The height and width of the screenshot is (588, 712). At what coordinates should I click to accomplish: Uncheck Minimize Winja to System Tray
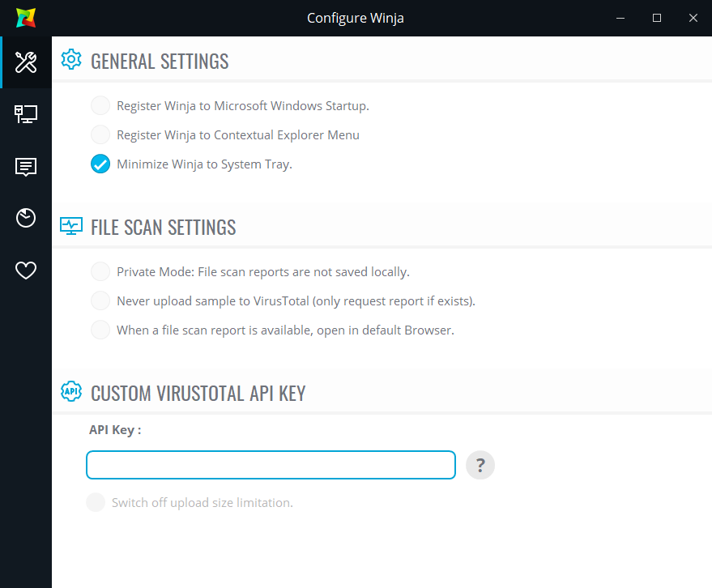click(x=100, y=164)
